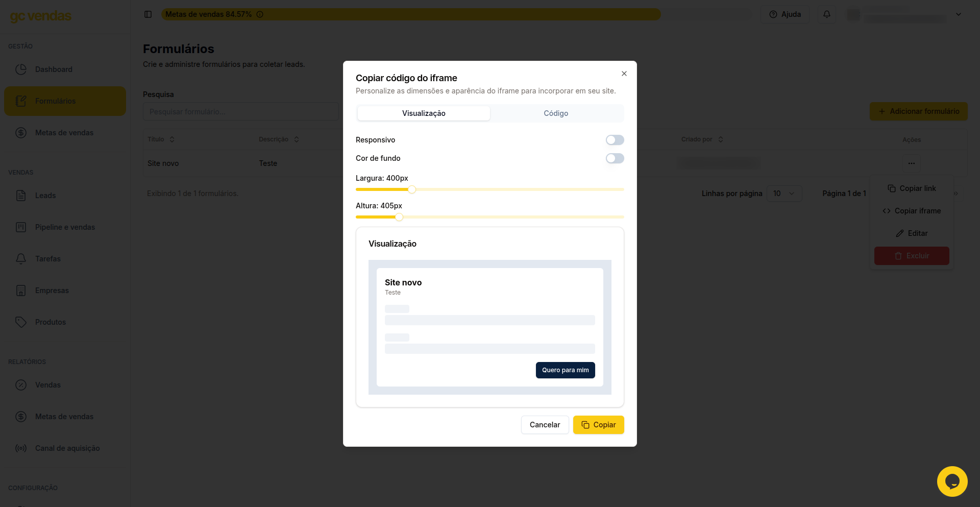The image size is (980, 507).
Task: Click the notifications bell icon
Action: [x=827, y=14]
